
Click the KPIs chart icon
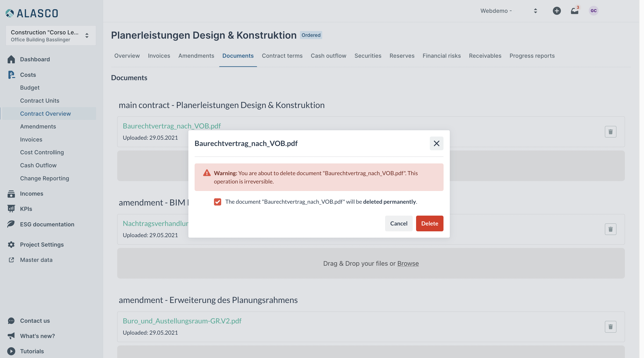pyautogui.click(x=11, y=209)
